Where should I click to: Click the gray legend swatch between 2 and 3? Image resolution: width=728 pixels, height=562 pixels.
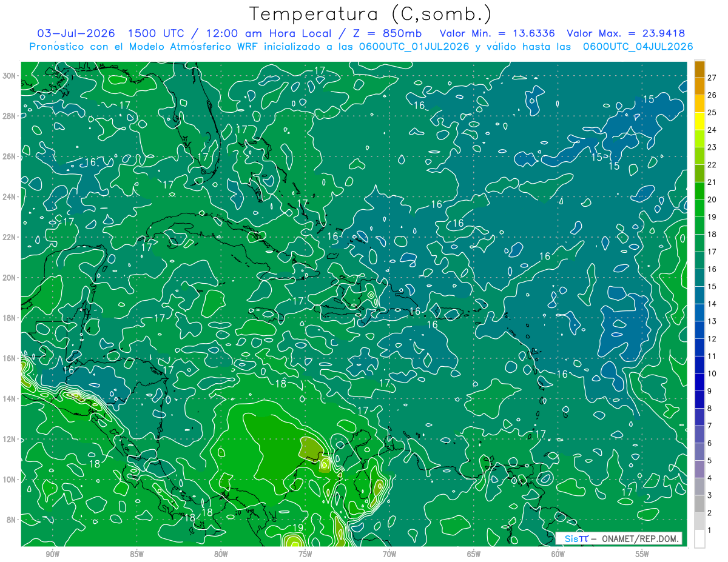click(700, 504)
